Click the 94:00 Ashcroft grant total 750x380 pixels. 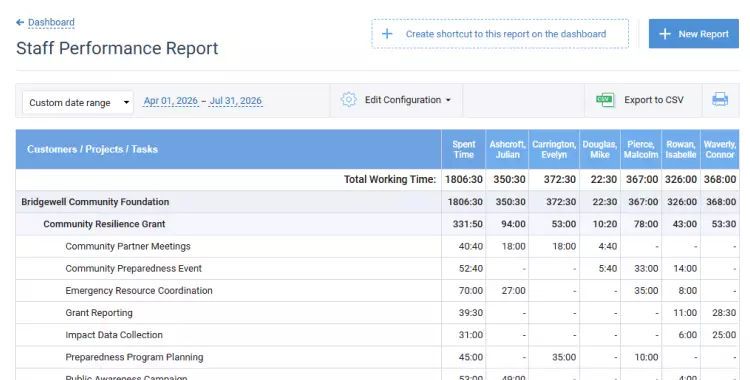[x=513, y=224]
